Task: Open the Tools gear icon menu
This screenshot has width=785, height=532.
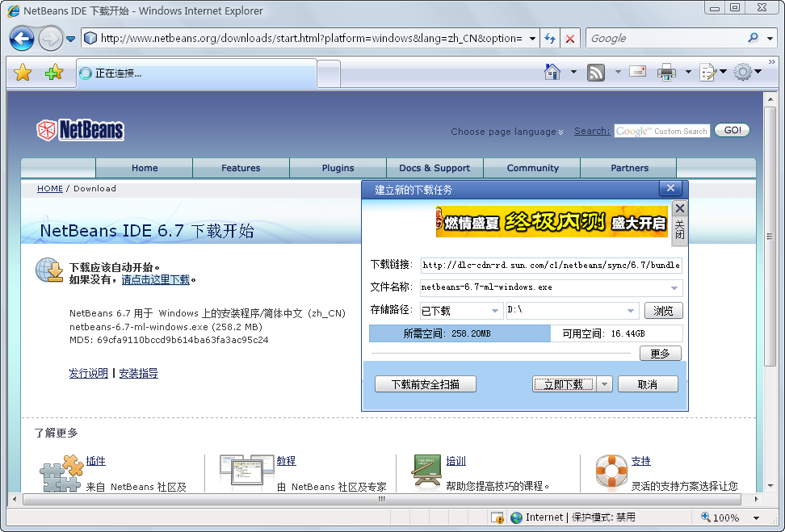Action: pyautogui.click(x=742, y=72)
